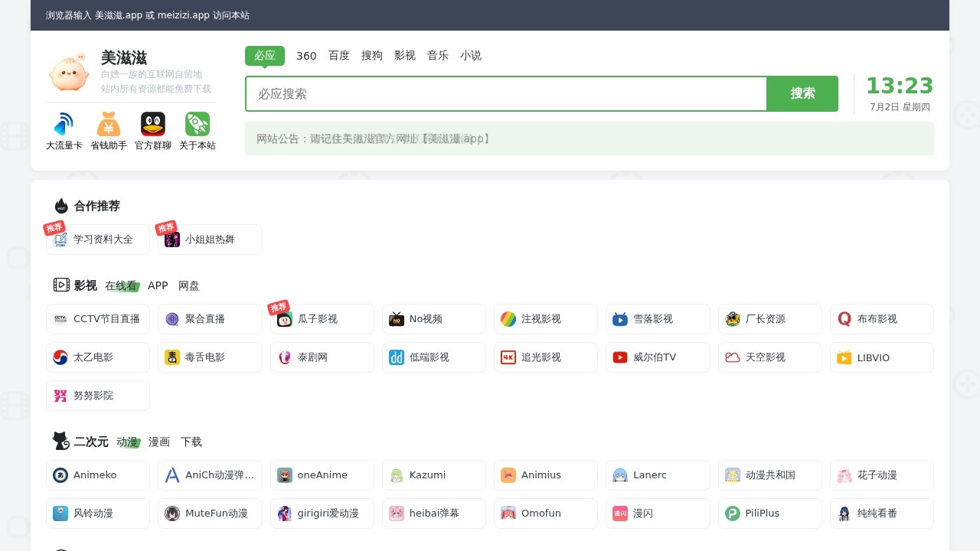Open heibai弹幕 site card
The width and height of the screenshot is (980, 551).
click(x=434, y=514)
